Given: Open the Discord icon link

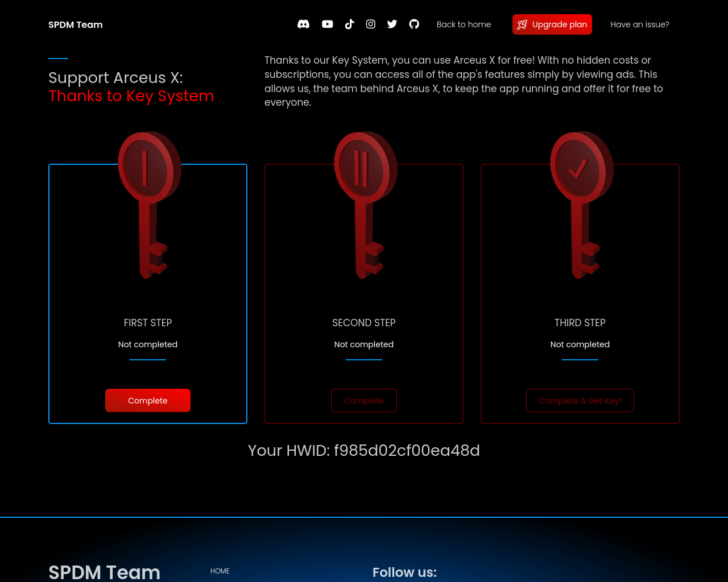Looking at the screenshot, I should pos(304,24).
